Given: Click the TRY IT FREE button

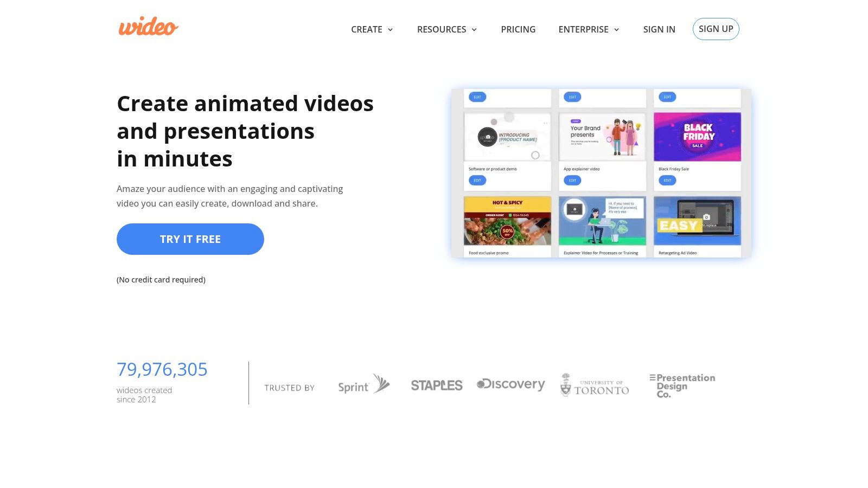Looking at the screenshot, I should [190, 239].
